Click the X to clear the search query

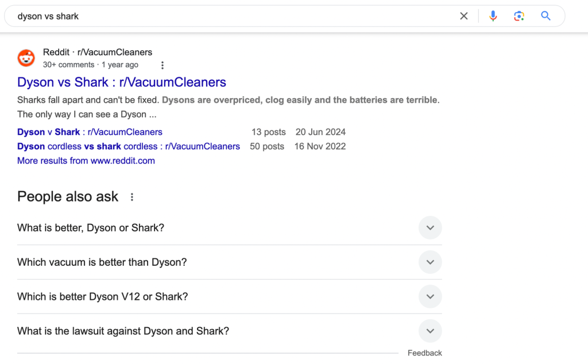tap(463, 16)
